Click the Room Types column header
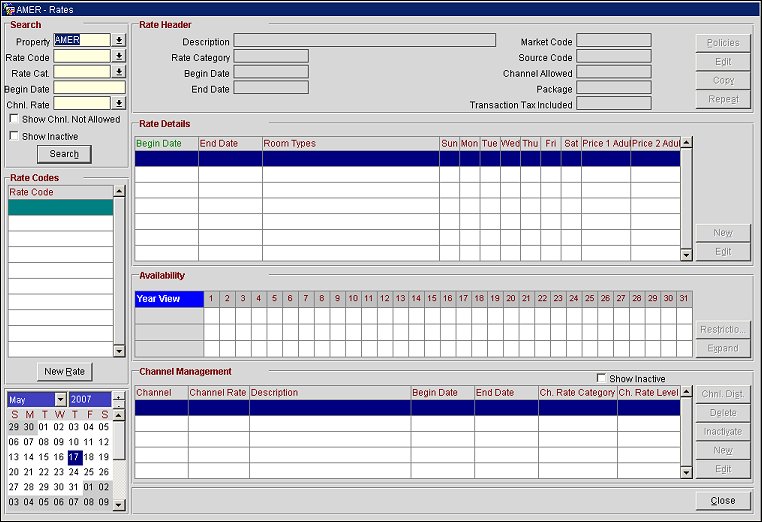The height and width of the screenshot is (522, 762). click(x=350, y=143)
